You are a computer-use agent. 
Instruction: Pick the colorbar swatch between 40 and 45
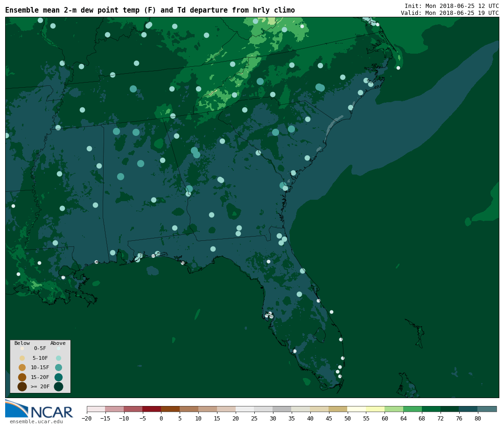pos(320,409)
